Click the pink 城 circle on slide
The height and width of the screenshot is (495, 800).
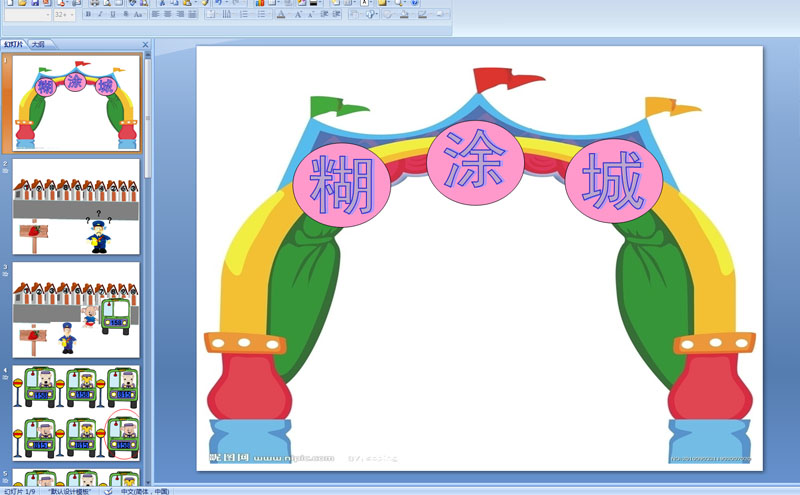click(x=614, y=181)
